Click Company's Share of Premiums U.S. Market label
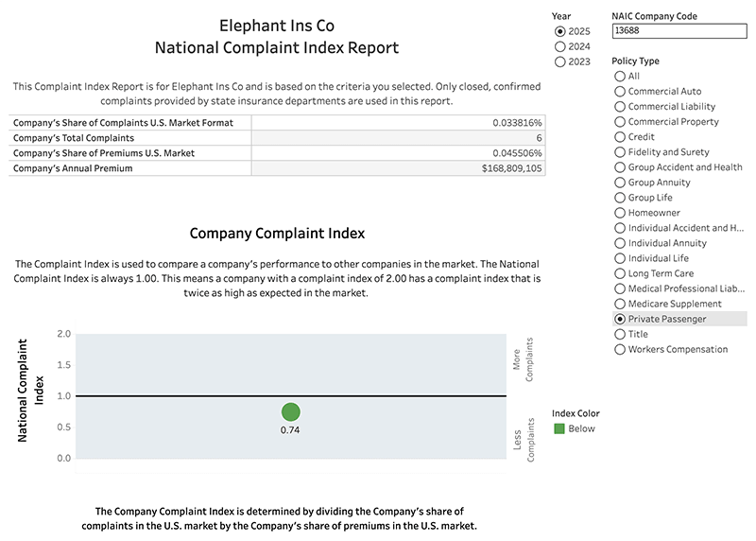The image size is (756, 541). point(104,153)
